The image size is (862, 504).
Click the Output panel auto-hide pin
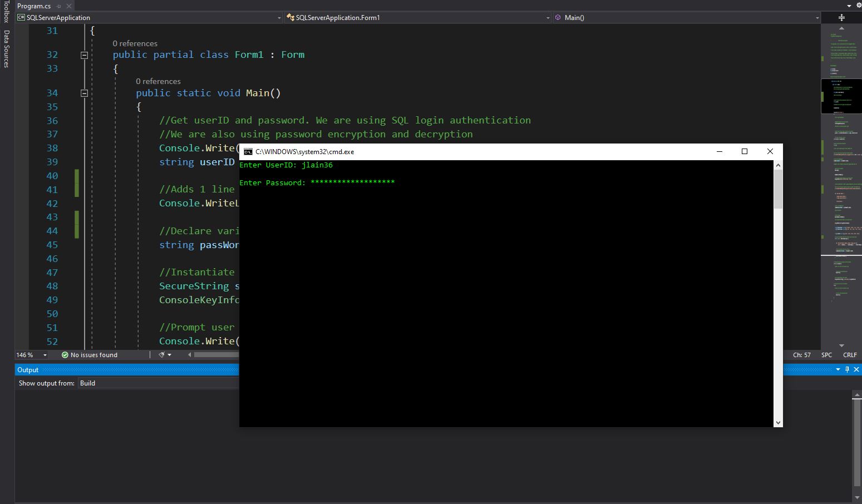tap(848, 369)
